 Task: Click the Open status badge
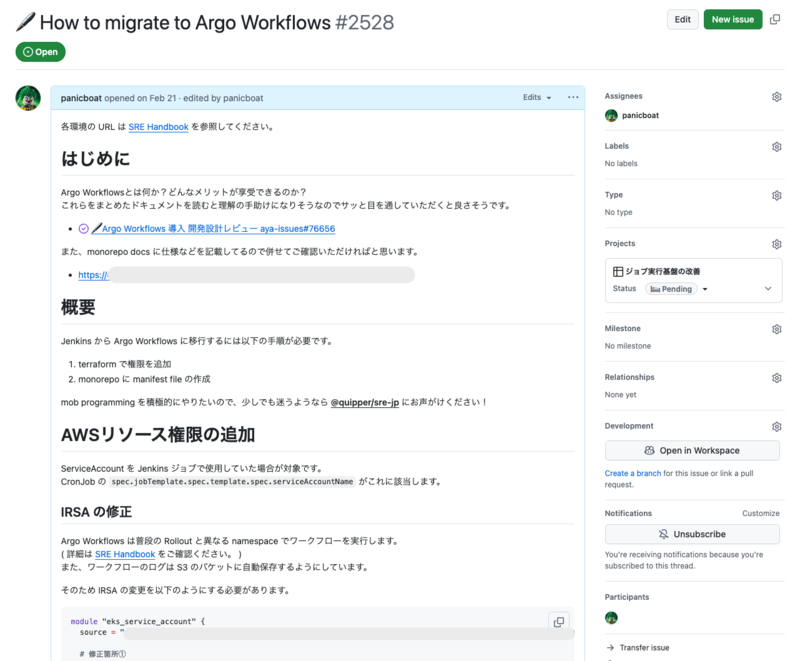point(40,52)
